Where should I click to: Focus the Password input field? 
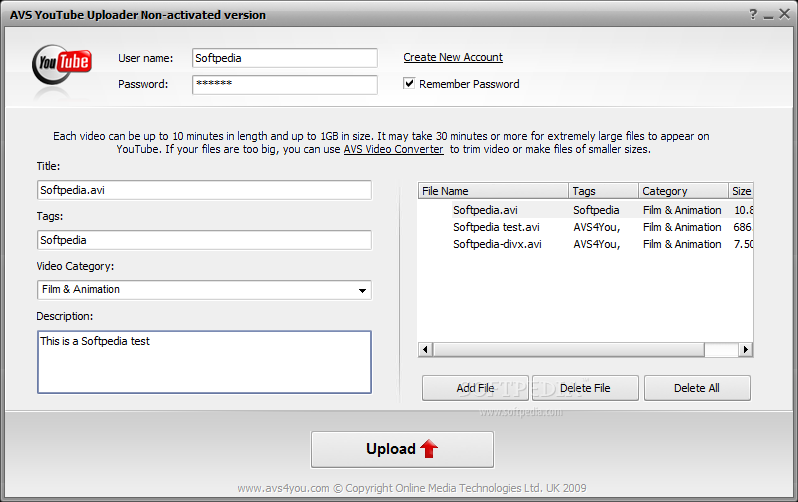pos(284,85)
